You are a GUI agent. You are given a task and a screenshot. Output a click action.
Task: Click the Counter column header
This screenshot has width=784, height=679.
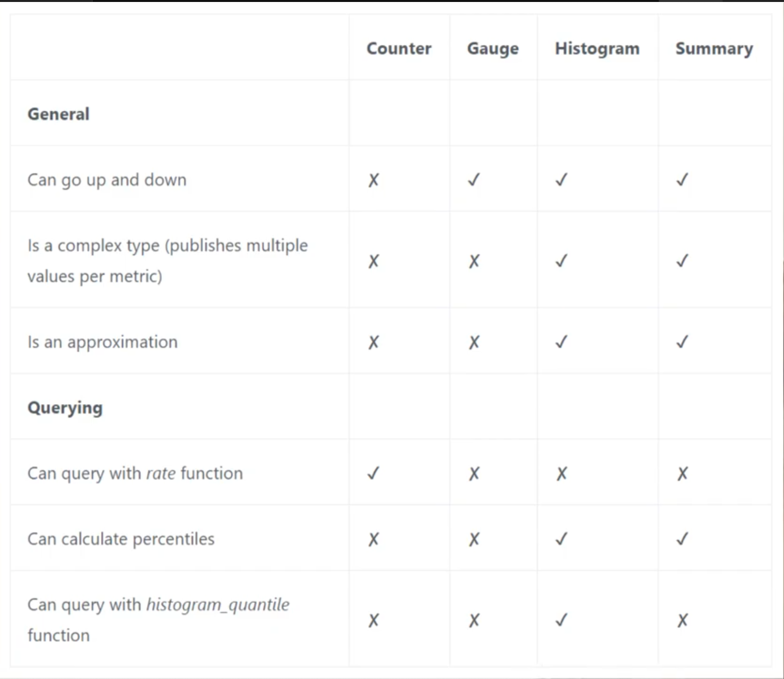click(399, 48)
